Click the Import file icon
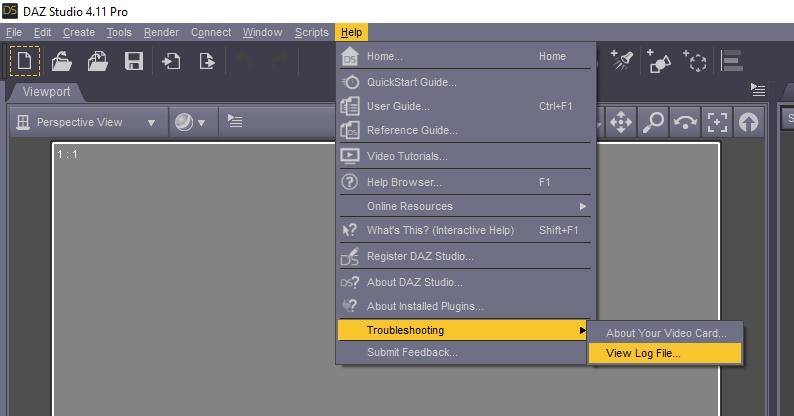 click(171, 60)
